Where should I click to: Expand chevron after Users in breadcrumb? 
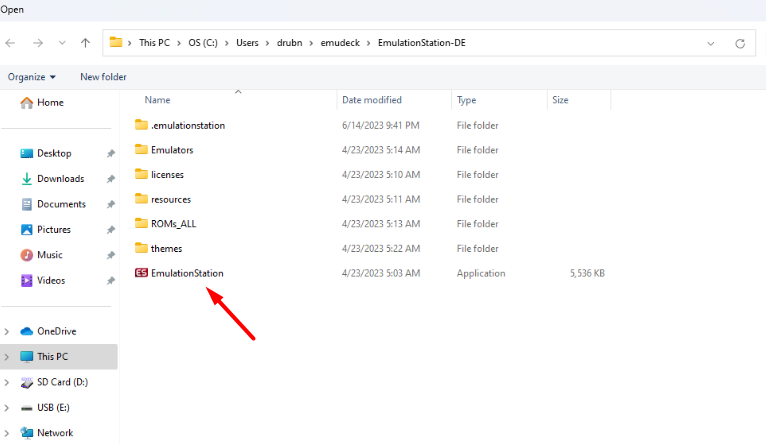pyautogui.click(x=268, y=43)
